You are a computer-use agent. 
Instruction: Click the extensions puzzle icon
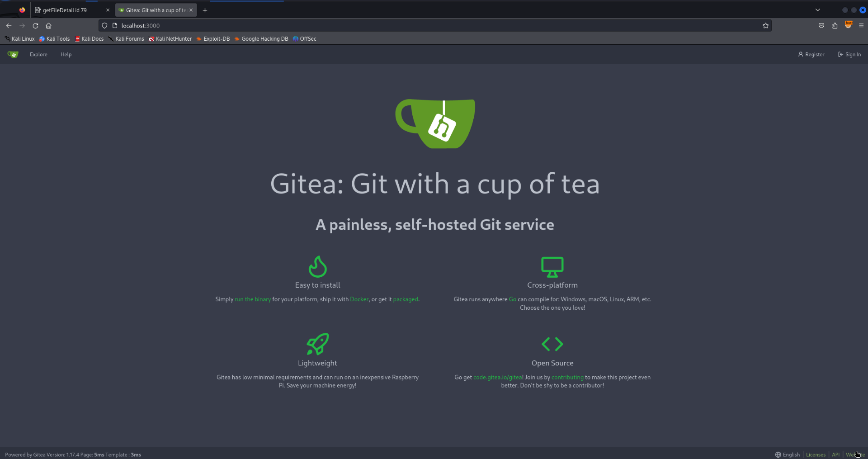coord(835,26)
